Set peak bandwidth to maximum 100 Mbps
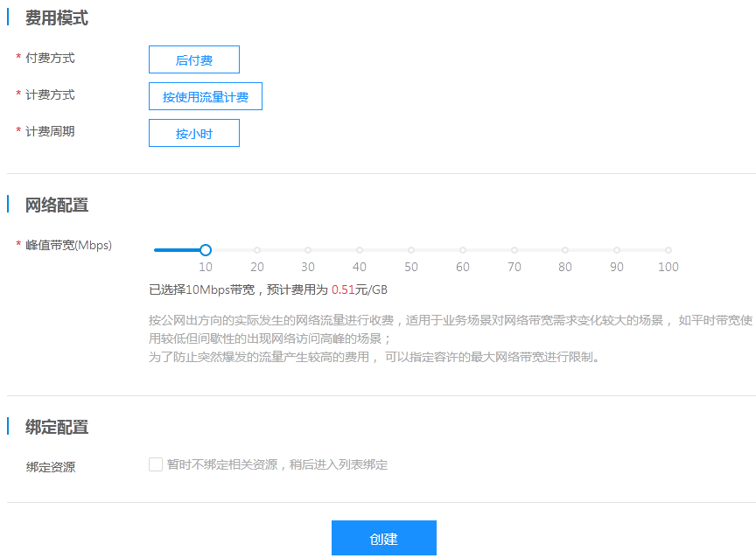The image size is (756, 558). [x=668, y=249]
